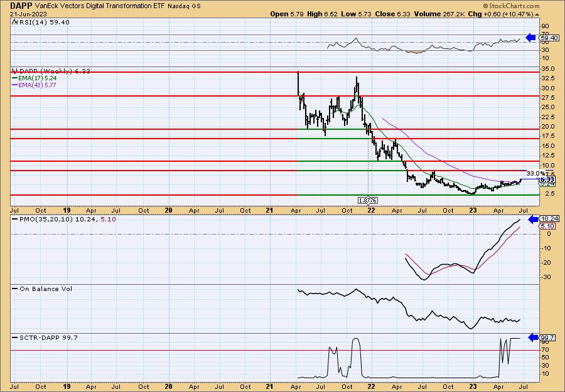Click the On Balance Vol legend

coord(46,289)
